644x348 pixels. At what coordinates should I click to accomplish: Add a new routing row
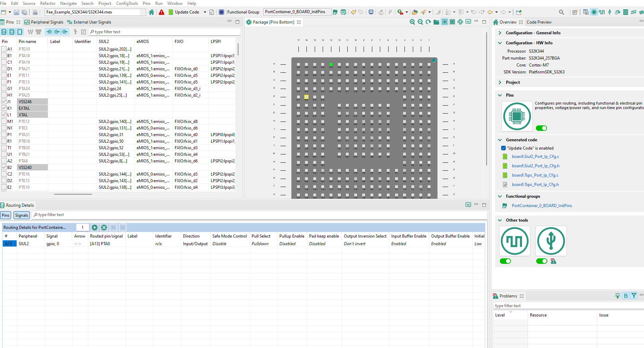[x=95, y=227]
